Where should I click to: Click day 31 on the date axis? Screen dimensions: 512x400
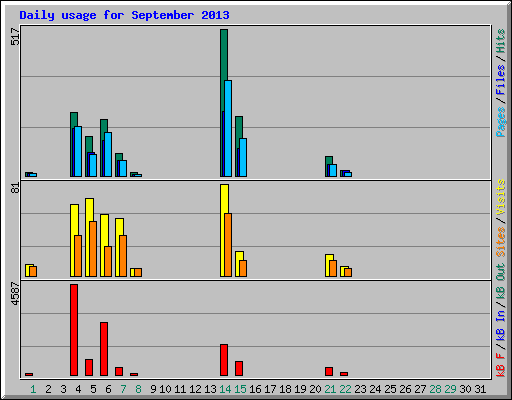[480, 389]
